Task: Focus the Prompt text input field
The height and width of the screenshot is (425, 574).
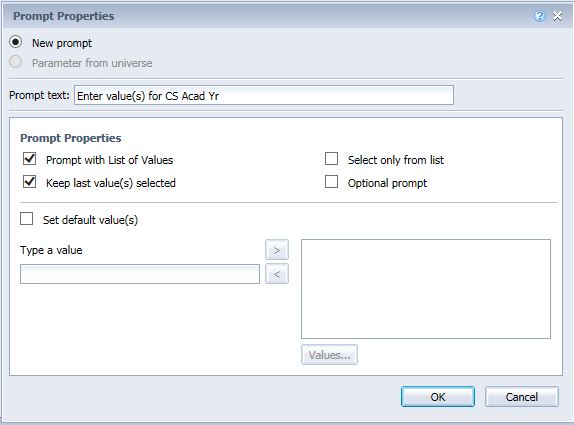Action: pos(264,95)
